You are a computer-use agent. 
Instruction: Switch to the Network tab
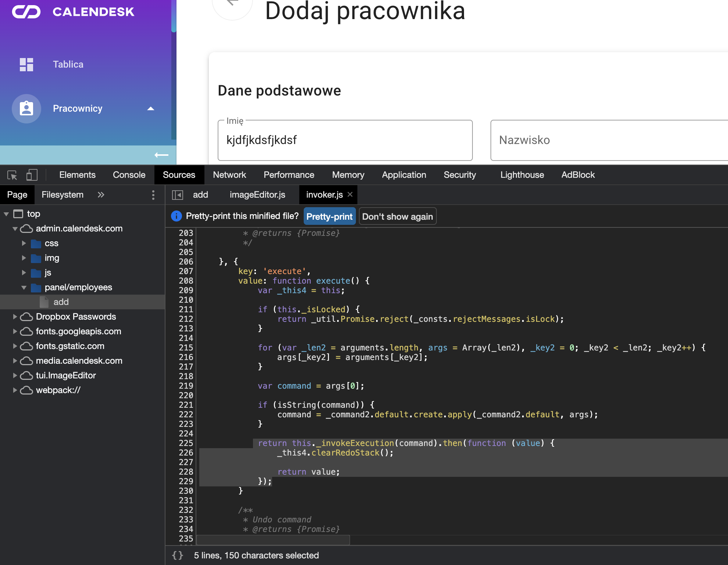point(229,175)
